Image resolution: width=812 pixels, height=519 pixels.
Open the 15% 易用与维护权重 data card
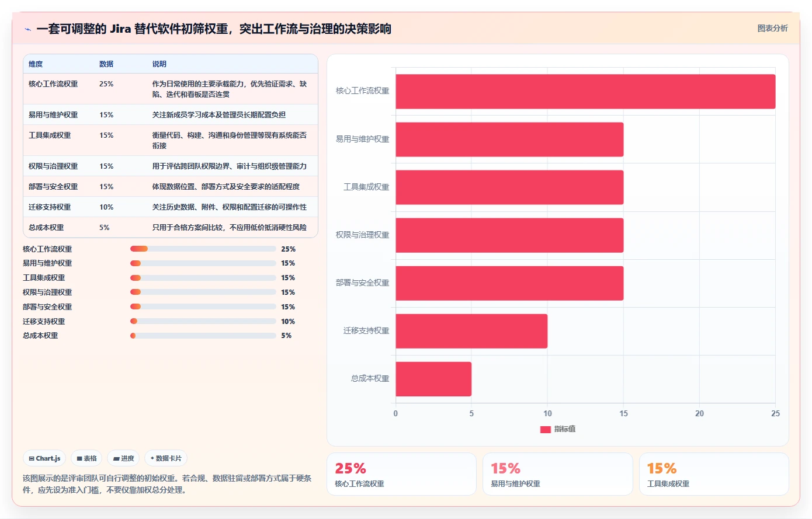[558, 474]
